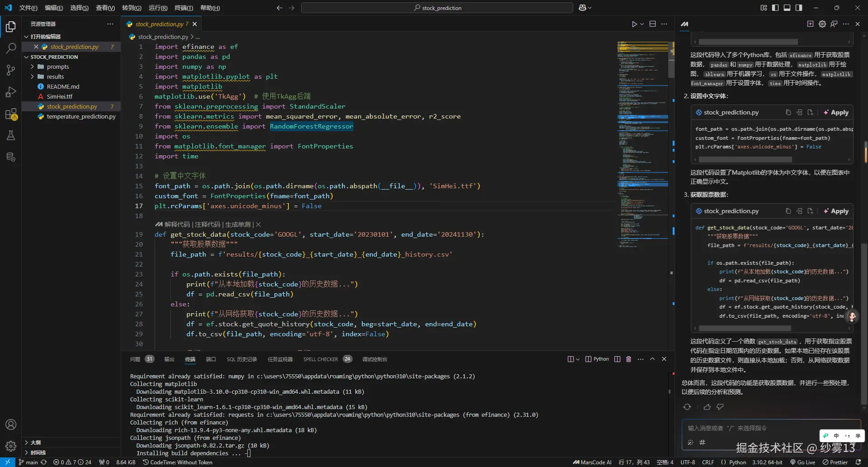Viewport: 868px width, 467px height.
Task: Click the Run Python File play button
Action: pos(634,24)
